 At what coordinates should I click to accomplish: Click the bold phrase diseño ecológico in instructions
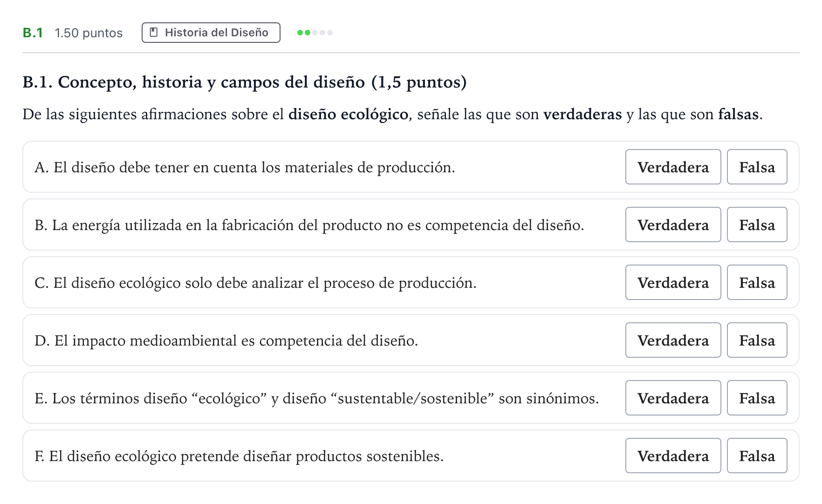pyautogui.click(x=348, y=114)
